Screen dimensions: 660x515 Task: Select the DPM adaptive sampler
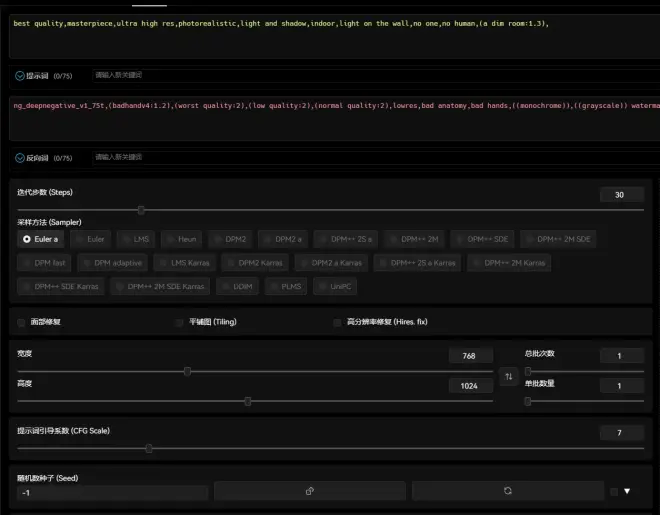tap(112, 263)
